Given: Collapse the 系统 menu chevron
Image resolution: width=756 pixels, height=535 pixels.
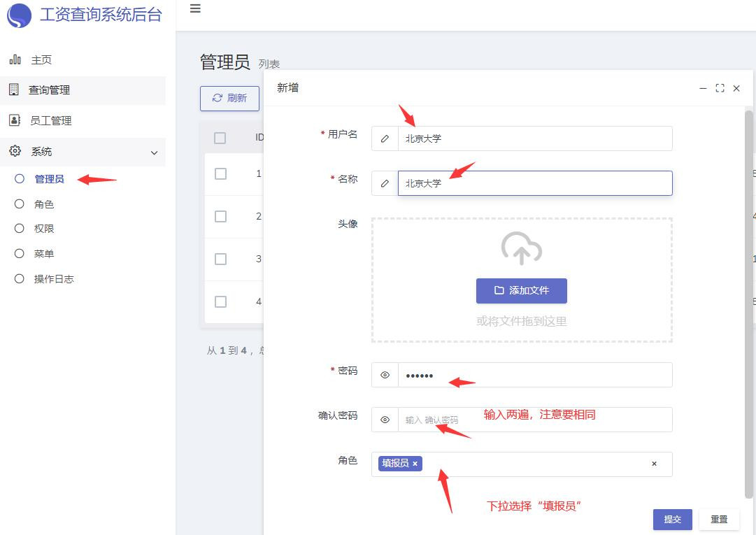Looking at the screenshot, I should (155, 152).
